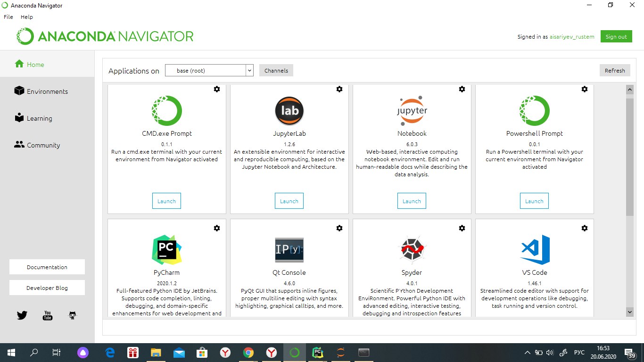Switch to the Environments tab

click(x=47, y=91)
